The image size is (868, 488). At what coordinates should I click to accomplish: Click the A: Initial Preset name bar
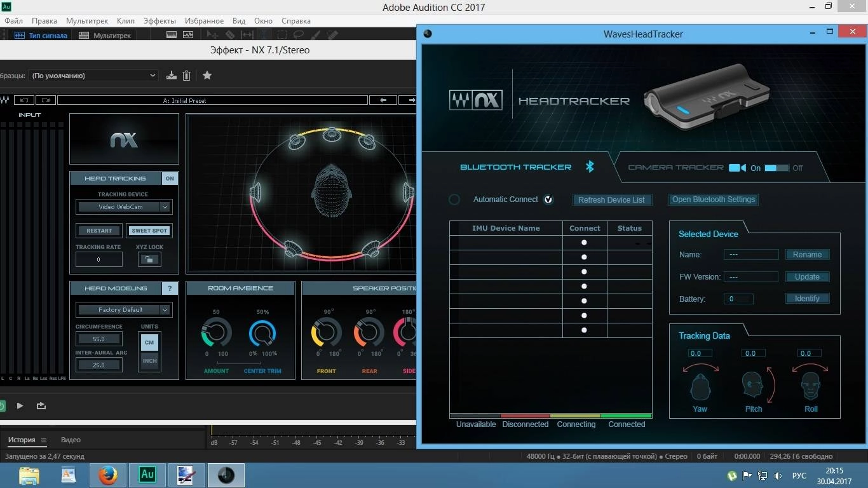point(212,100)
